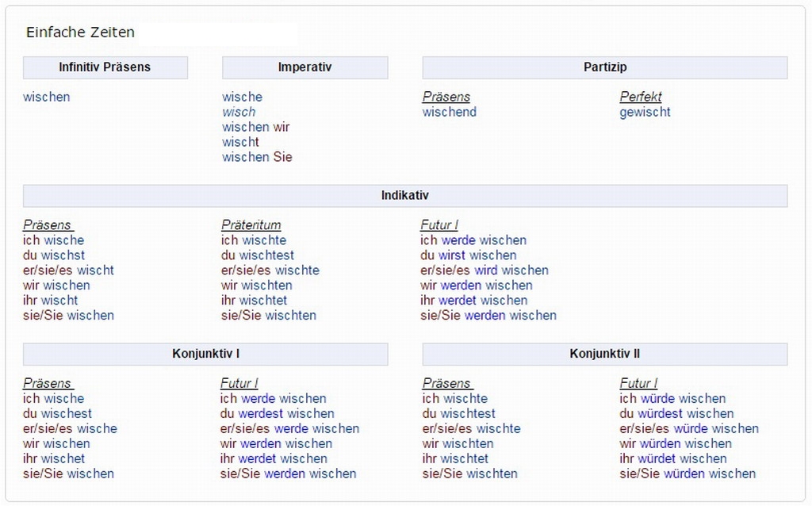Click the underlined "Präteritum" label

(251, 225)
